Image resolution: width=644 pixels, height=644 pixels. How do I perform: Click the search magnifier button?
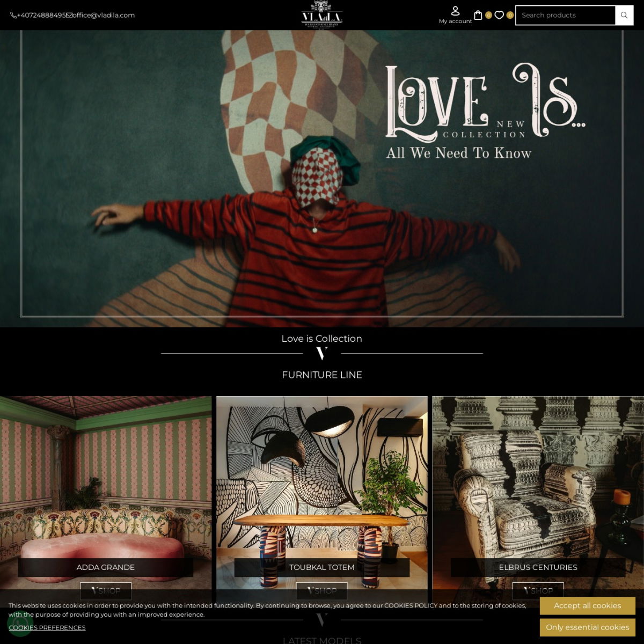click(x=624, y=15)
